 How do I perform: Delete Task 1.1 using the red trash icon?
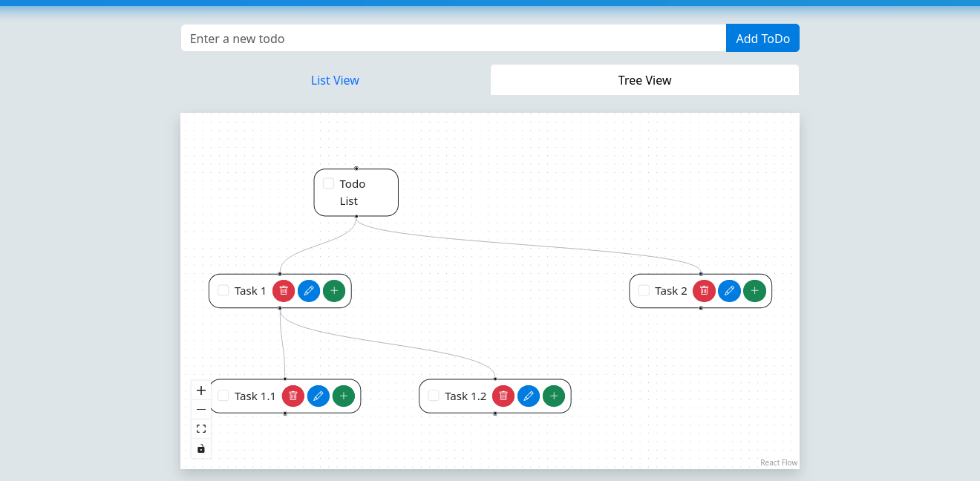[293, 396]
